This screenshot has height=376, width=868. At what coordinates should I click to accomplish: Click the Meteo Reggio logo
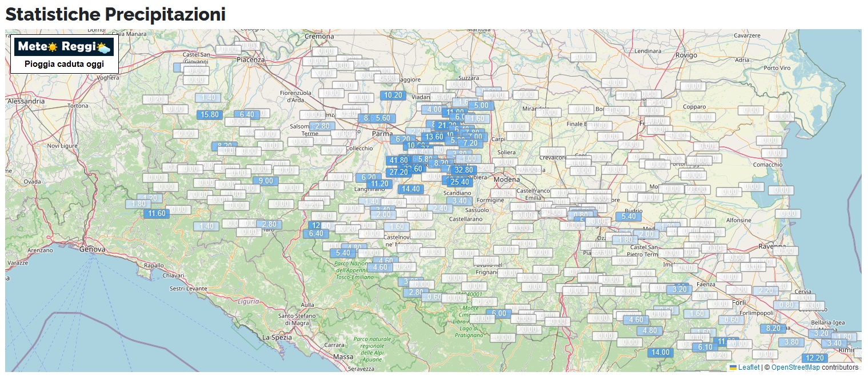click(x=64, y=47)
